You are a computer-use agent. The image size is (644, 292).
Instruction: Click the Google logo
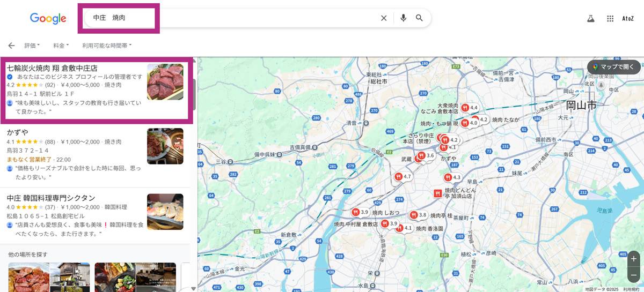point(48,18)
